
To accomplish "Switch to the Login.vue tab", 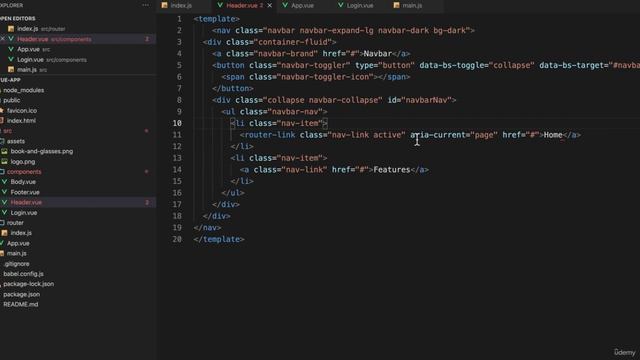I will point(359,6).
